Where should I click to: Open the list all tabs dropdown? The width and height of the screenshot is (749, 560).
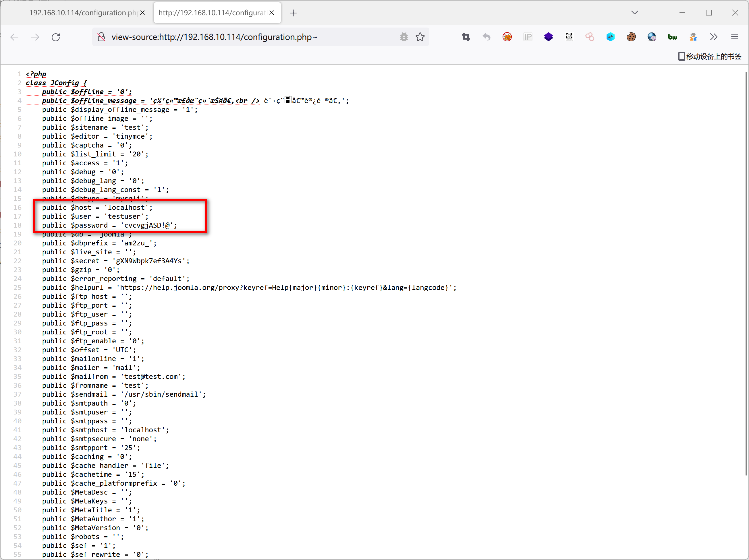(x=635, y=13)
